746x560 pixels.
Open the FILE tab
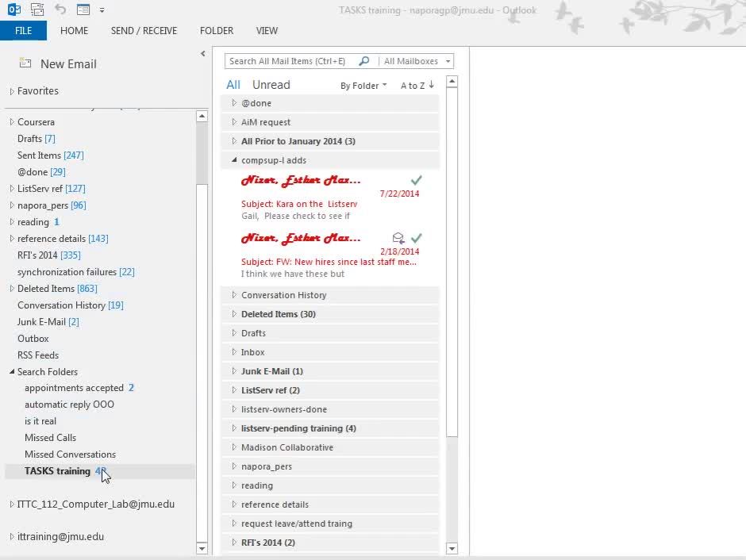click(x=23, y=30)
